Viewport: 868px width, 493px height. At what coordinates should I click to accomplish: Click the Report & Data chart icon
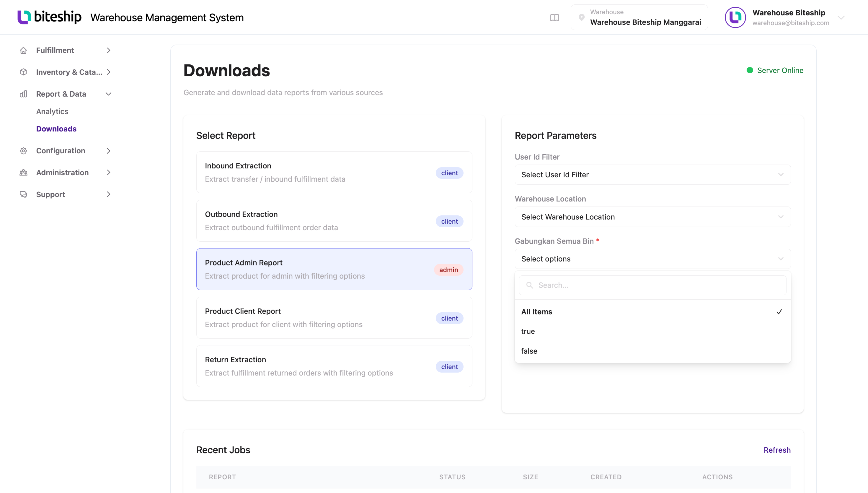pyautogui.click(x=23, y=94)
